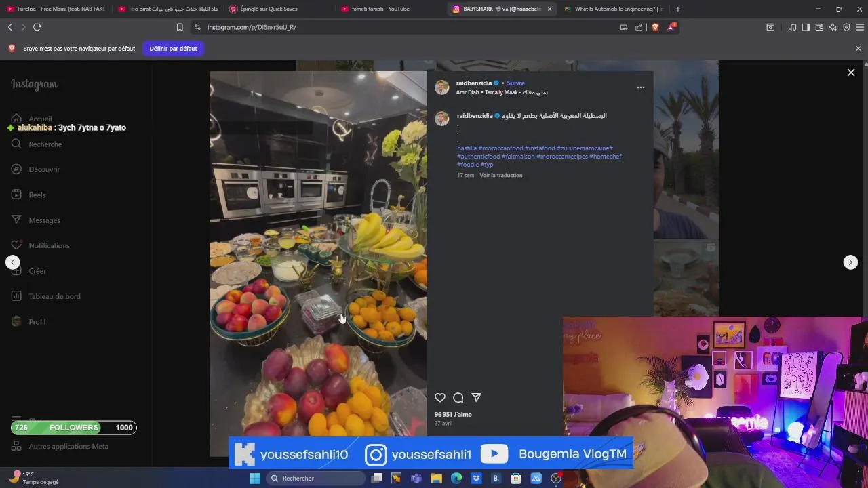The image size is (868, 488).
Task: Open Microsoft Store from taskbar
Action: click(x=516, y=479)
